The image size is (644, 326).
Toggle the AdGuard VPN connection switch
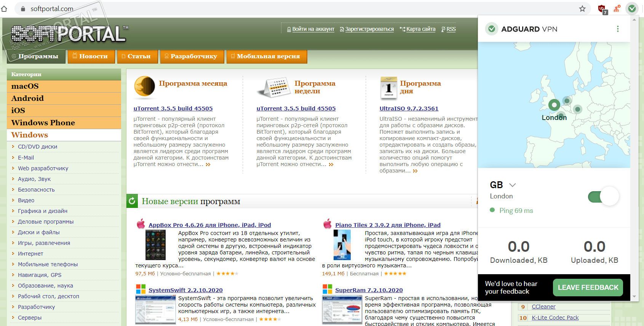[604, 197]
